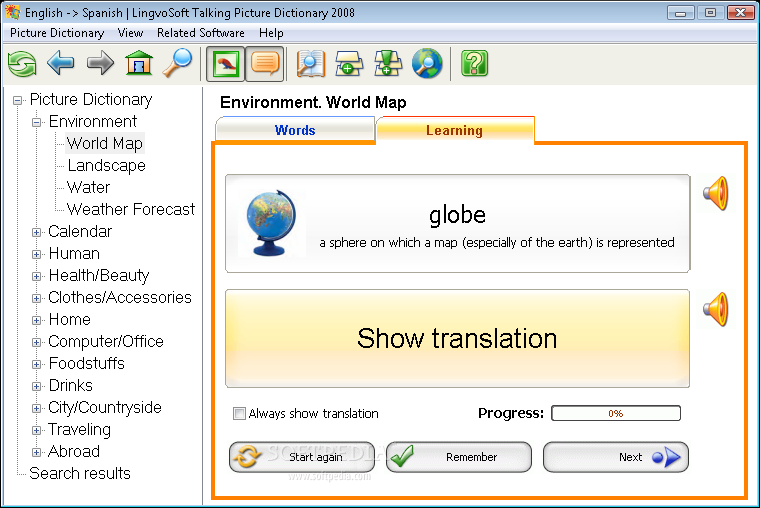Mark word with the Remember button
The height and width of the screenshot is (508, 760).
coord(459,457)
